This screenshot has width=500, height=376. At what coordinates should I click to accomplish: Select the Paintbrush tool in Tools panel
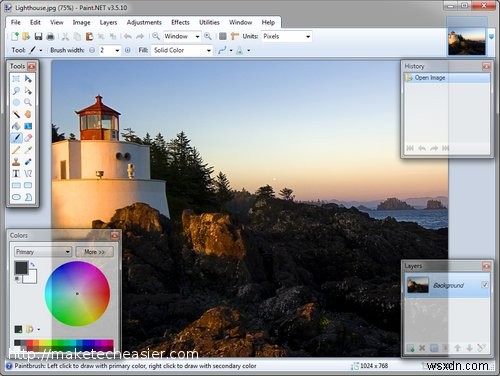[x=16, y=138]
